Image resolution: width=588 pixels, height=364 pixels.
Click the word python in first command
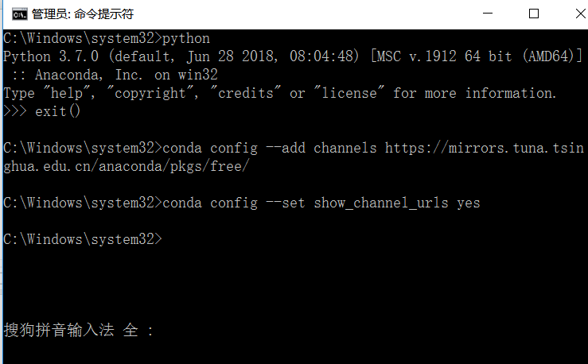tap(186, 39)
